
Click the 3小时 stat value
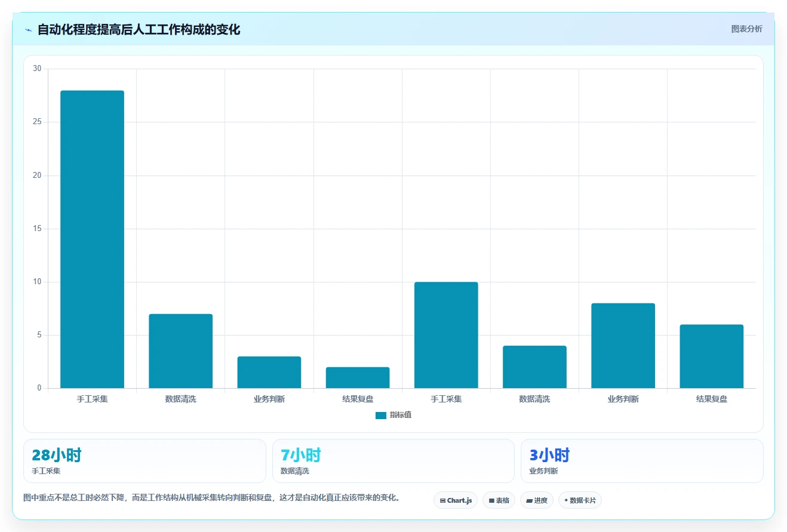(x=549, y=455)
